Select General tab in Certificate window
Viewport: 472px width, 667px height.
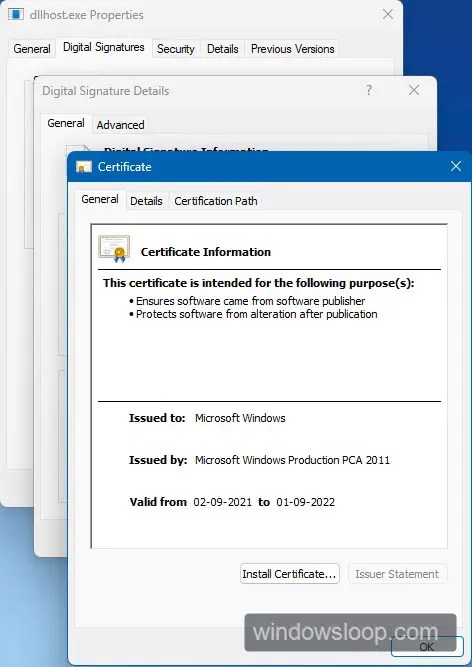coord(100,199)
